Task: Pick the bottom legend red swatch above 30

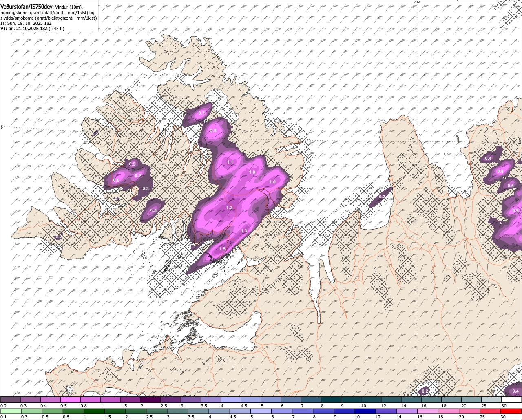Action: coord(511,411)
